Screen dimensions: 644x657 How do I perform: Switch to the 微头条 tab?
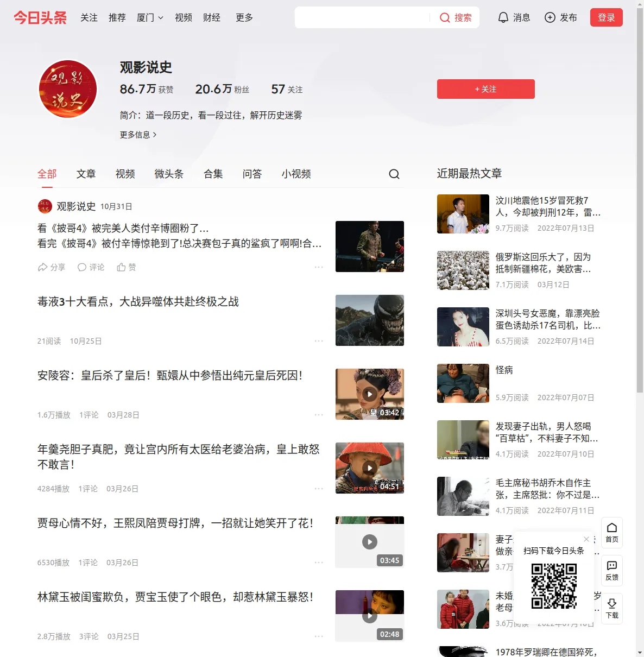[169, 174]
